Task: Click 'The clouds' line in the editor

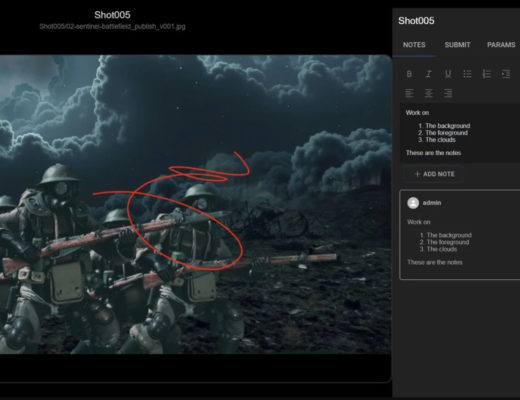Action: point(440,140)
